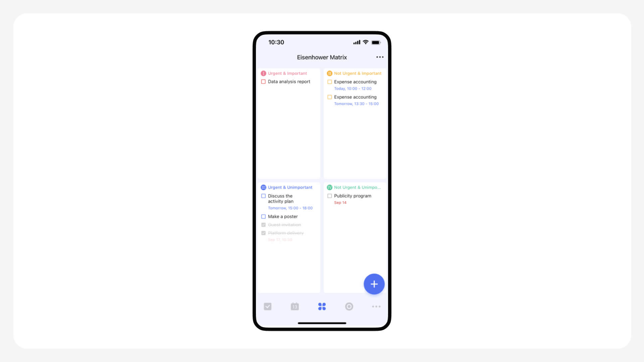
Task: Open the tasks checklist icon in bottom bar
Action: pos(268,306)
